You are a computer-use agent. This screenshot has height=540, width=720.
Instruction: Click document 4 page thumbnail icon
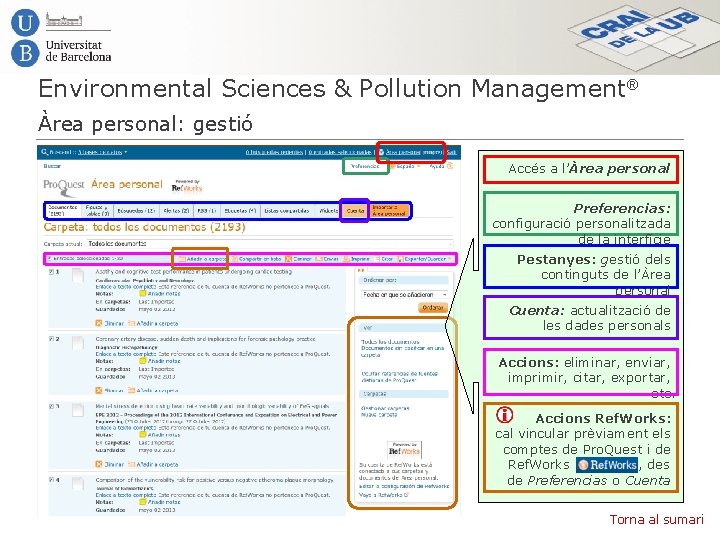click(78, 483)
